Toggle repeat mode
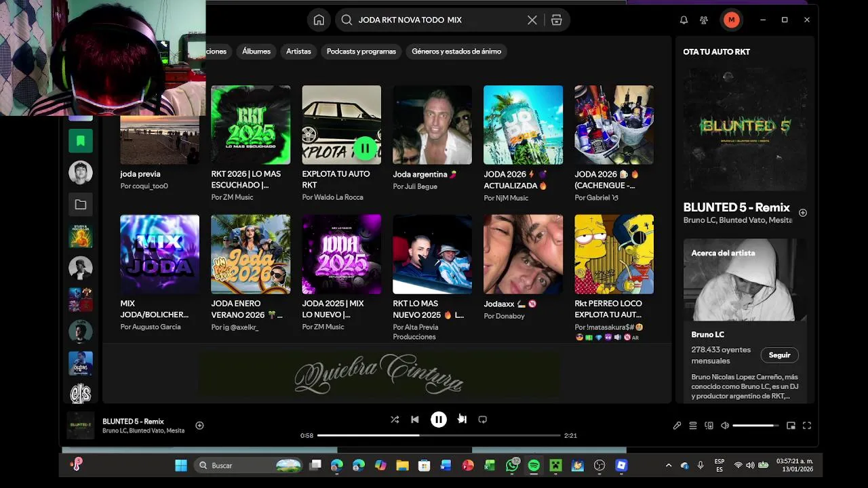The image size is (868, 488). click(483, 420)
